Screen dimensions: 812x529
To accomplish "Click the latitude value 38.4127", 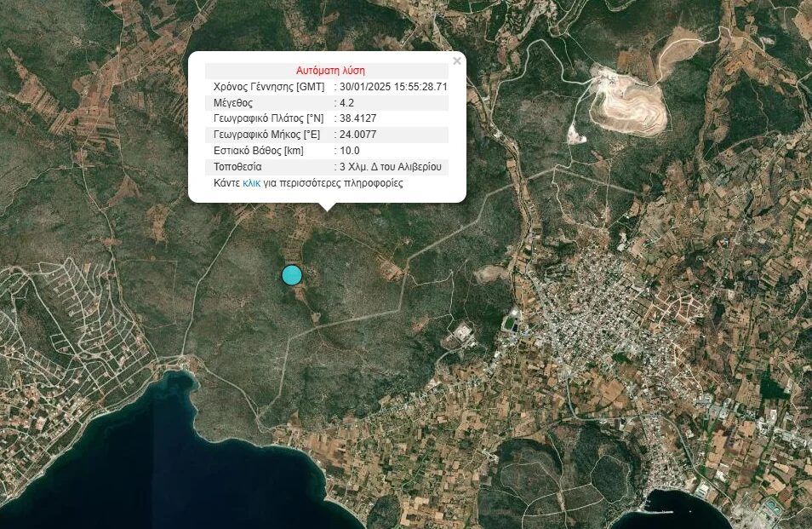I will coord(357,118).
